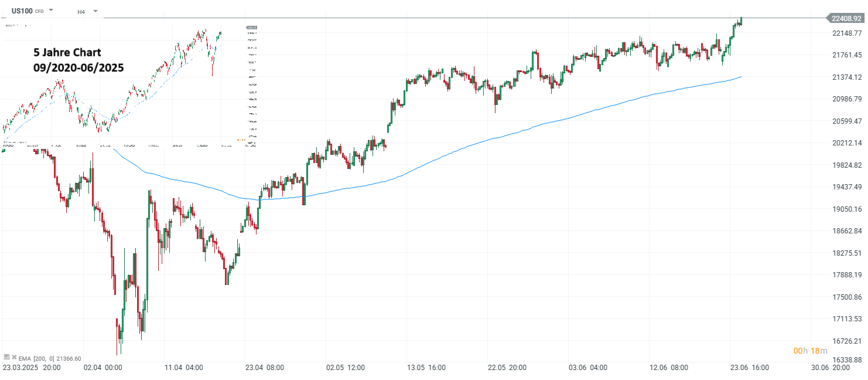The height and width of the screenshot is (380, 868).
Task: Click the 23.03.2025 20:00 date axis label
Action: [32, 369]
